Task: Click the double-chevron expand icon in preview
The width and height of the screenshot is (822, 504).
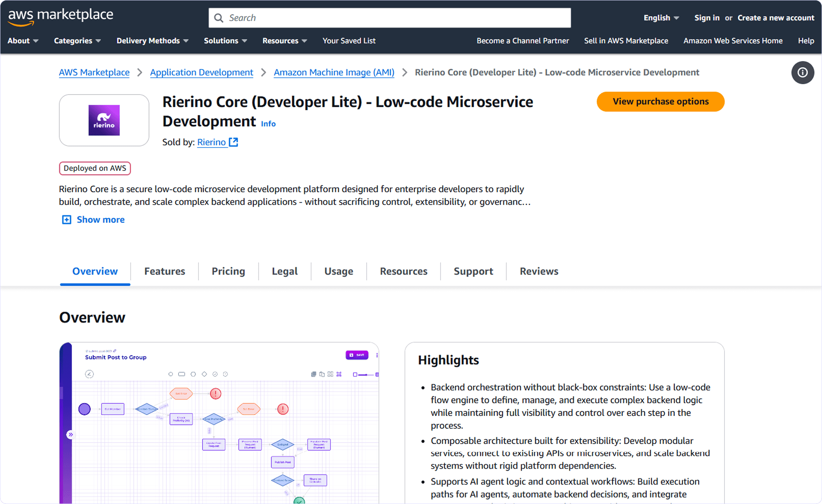Action: (70, 435)
